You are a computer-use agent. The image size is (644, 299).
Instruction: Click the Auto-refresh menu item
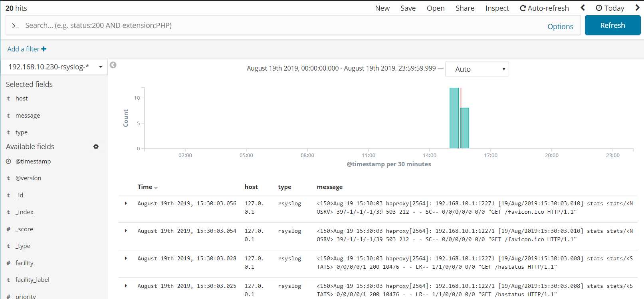(x=544, y=8)
